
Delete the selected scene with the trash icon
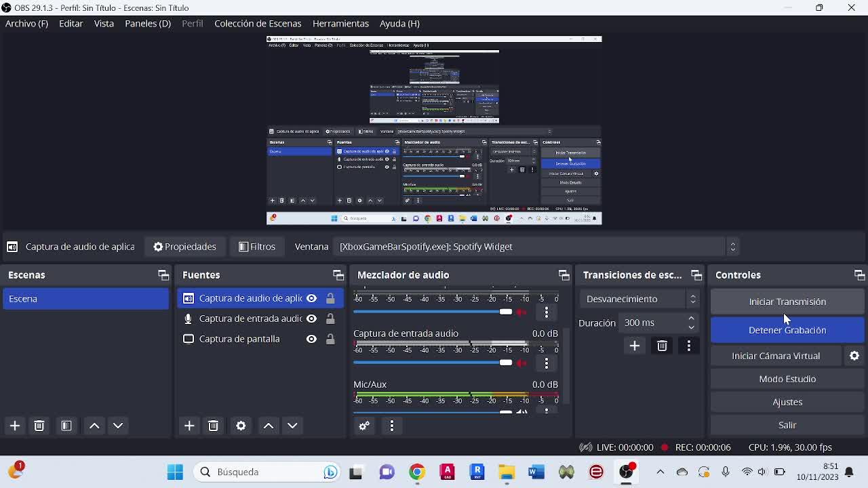tap(39, 426)
